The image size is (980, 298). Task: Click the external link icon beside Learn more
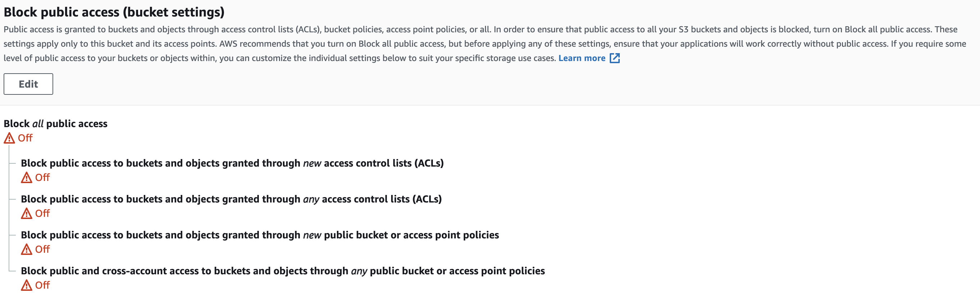pos(614,58)
